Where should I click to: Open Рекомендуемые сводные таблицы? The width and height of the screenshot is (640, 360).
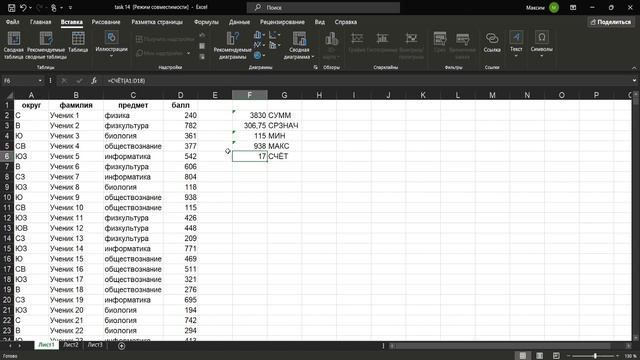coord(46,46)
